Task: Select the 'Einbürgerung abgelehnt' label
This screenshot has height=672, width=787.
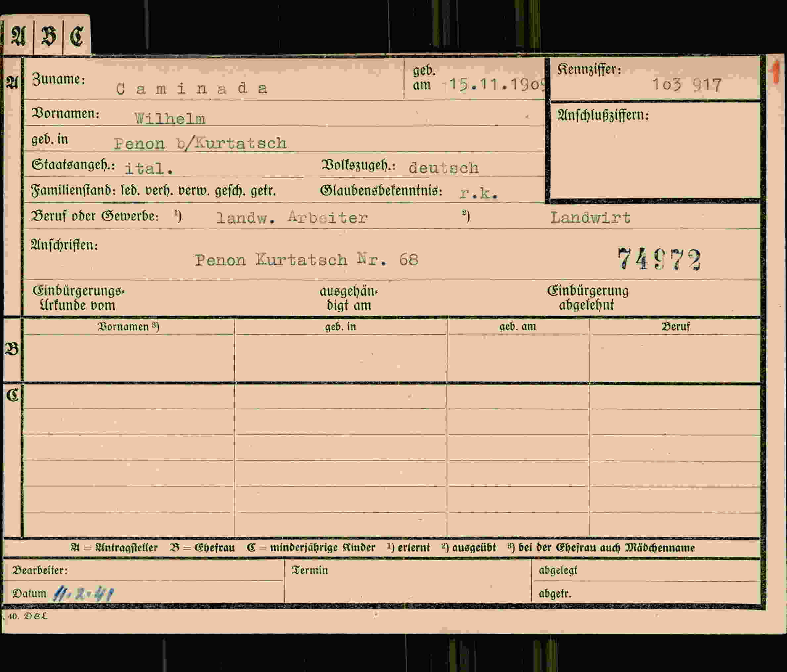Action: tap(587, 298)
